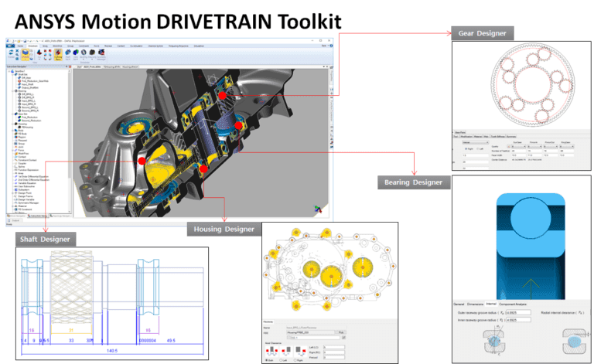Screen dimensions: 594x364
Task: Select the Both radio button in Housing Designer
Action: 267,360
